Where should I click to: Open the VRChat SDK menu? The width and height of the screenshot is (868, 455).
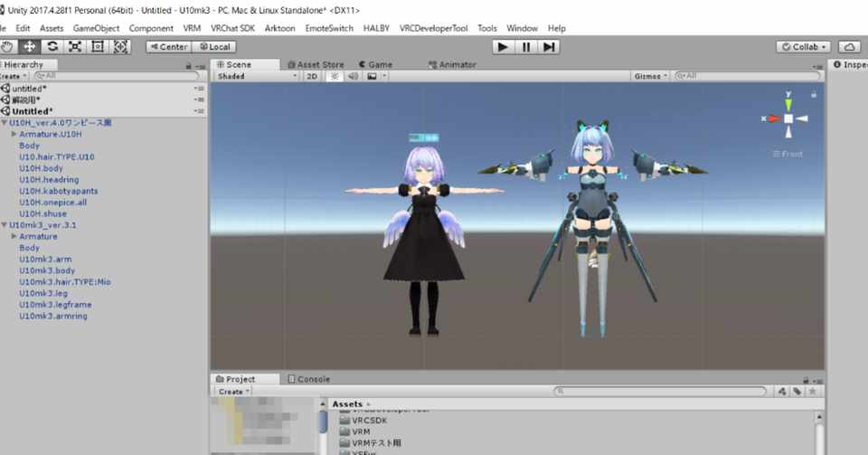tap(232, 28)
